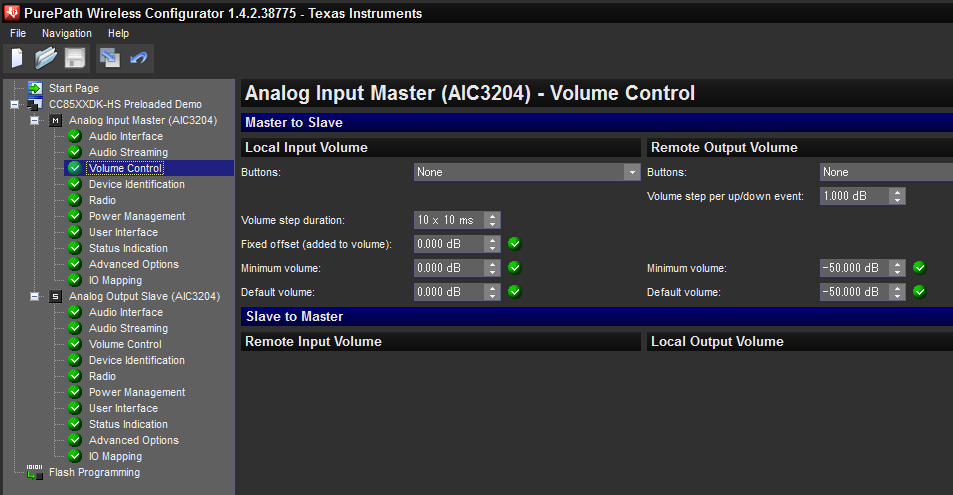Select slave Device Identification tree item
Screen dimensions: 953x495
(137, 360)
